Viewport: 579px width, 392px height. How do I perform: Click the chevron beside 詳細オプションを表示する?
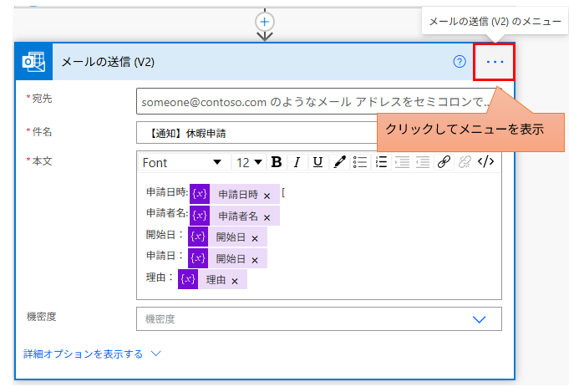[156, 354]
